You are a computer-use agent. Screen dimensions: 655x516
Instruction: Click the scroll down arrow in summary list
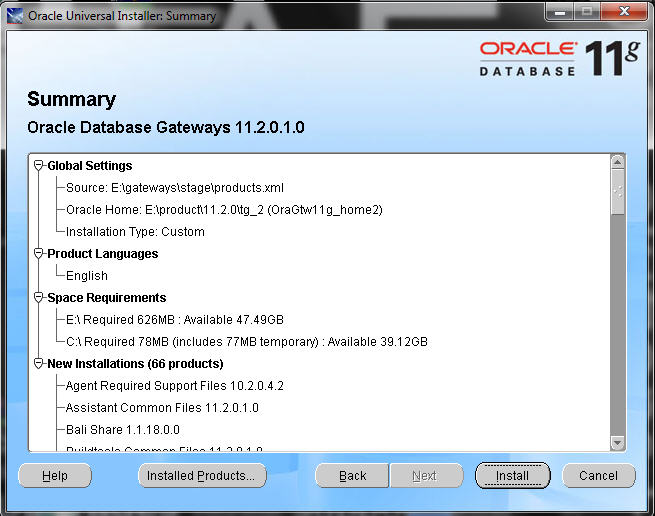pos(618,442)
